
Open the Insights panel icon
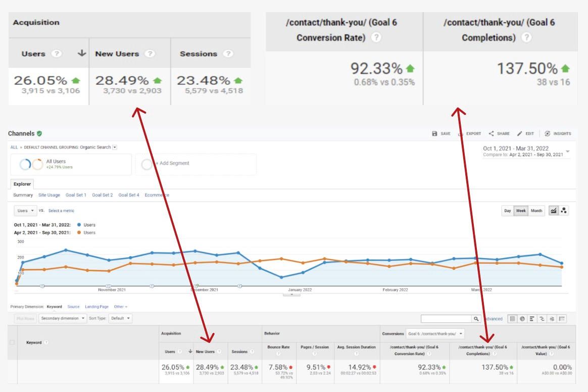(548, 134)
